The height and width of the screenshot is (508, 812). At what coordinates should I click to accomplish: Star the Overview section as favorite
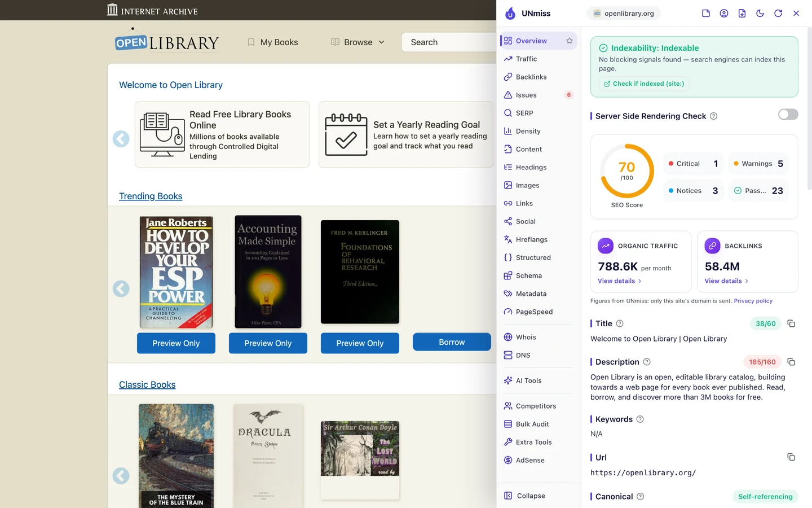570,41
